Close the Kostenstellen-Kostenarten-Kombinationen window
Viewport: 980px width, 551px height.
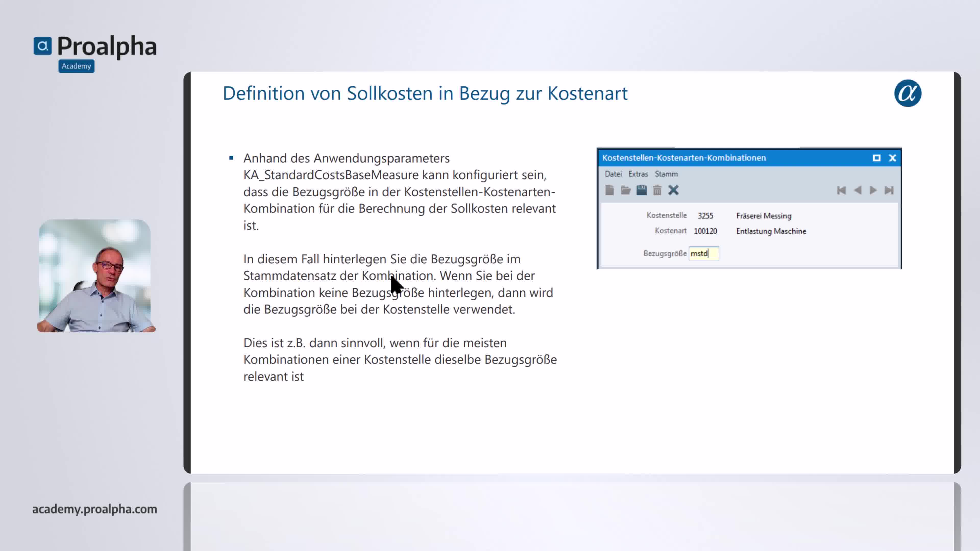point(892,158)
